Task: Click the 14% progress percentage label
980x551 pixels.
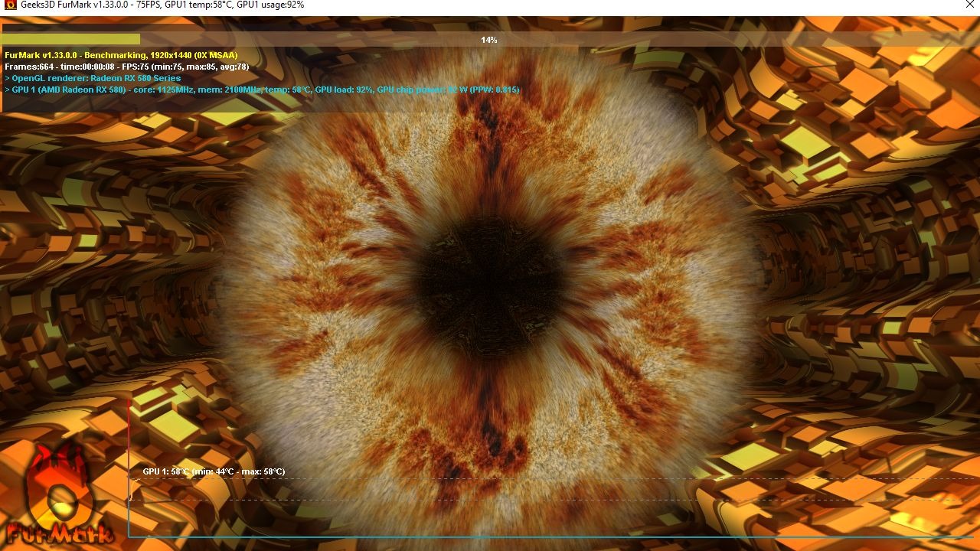Action: [x=488, y=40]
